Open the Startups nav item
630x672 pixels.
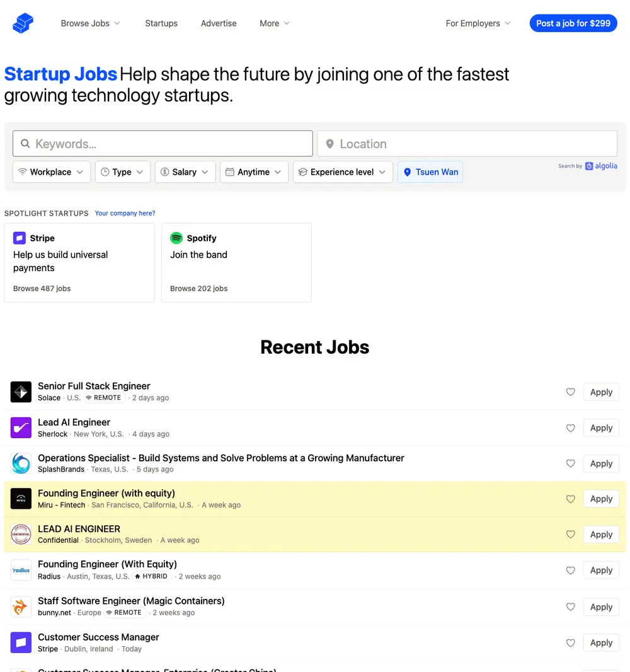pyautogui.click(x=161, y=23)
